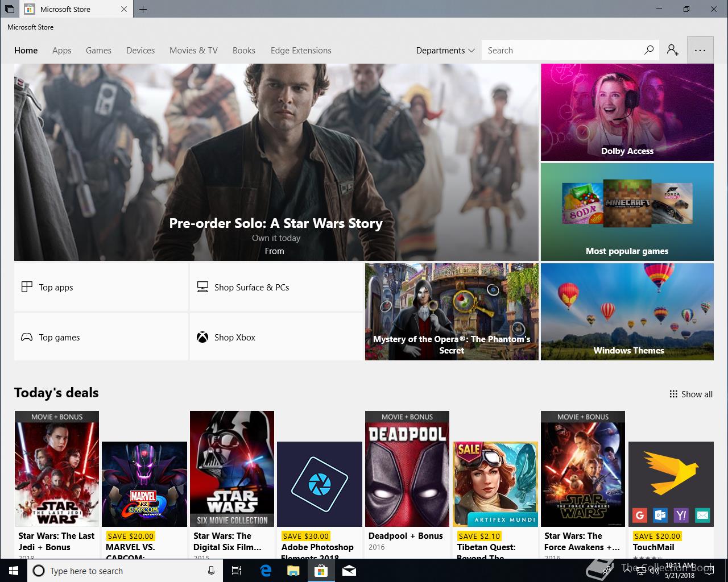The image size is (728, 582).
Task: Open the TouchMail app thumbnail
Action: 671,484
